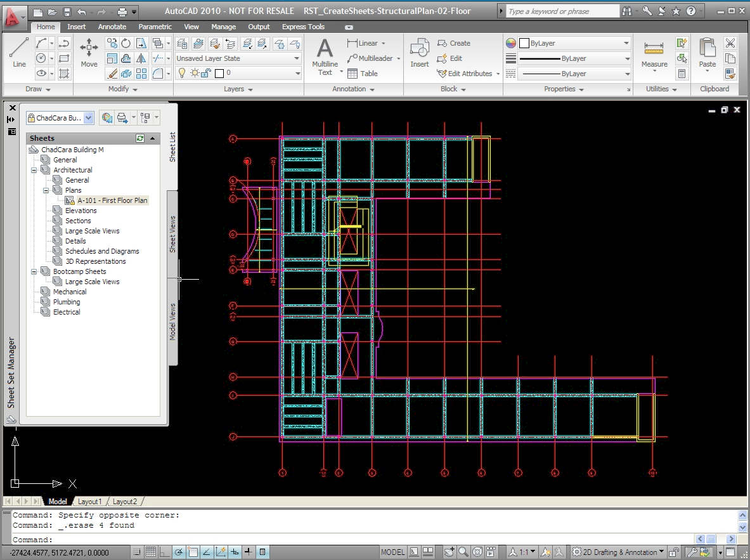Click the Pan hand icon in status bar
750x560 pixels.
coord(449,552)
